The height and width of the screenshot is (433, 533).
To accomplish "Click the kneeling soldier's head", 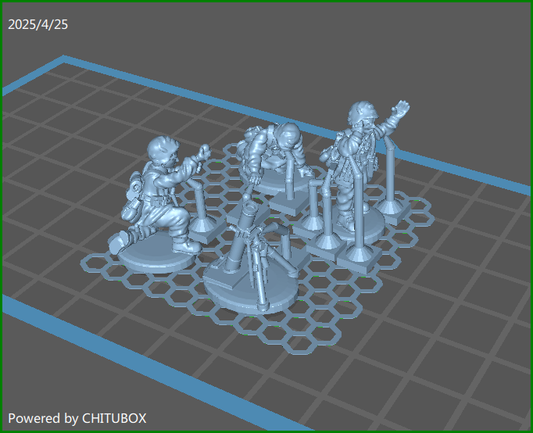I will click(x=163, y=151).
